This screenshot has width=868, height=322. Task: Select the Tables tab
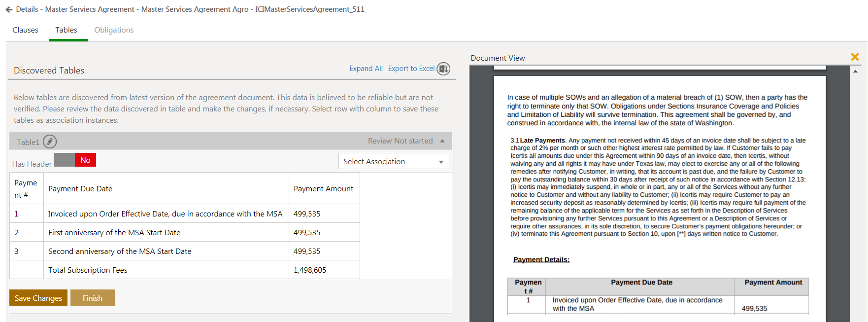tap(66, 30)
